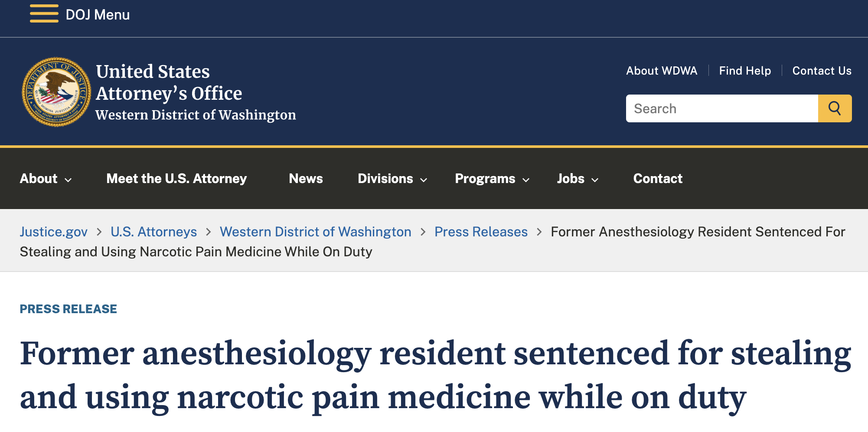This screenshot has height=432, width=868.
Task: Open the DOJ Menu hamburger icon
Action: [x=44, y=14]
